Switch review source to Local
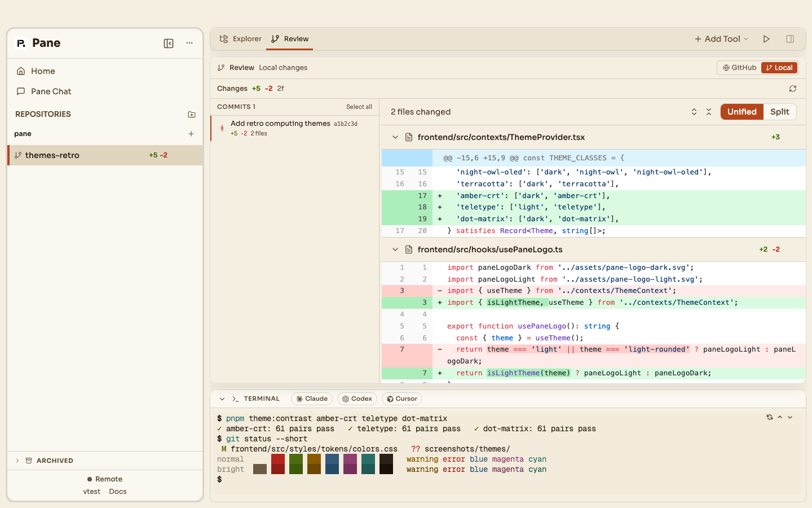The height and width of the screenshot is (508, 812). 779,68
